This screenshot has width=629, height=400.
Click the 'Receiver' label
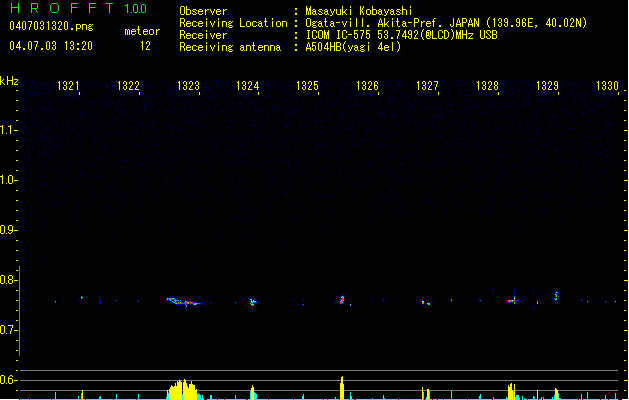coord(203,35)
